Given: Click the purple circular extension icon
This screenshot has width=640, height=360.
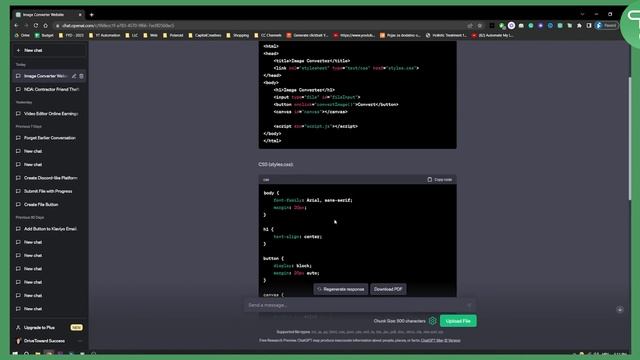Looking at the screenshot, I should (511, 25).
